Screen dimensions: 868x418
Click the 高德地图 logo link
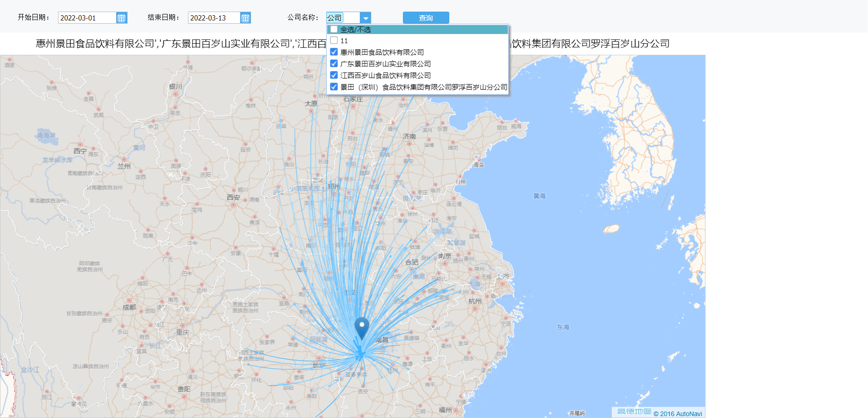tap(634, 411)
